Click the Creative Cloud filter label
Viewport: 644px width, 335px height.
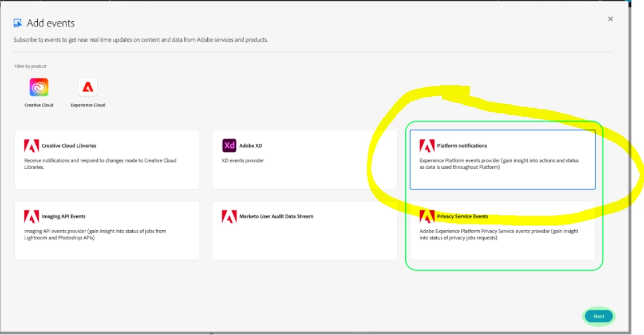39,105
